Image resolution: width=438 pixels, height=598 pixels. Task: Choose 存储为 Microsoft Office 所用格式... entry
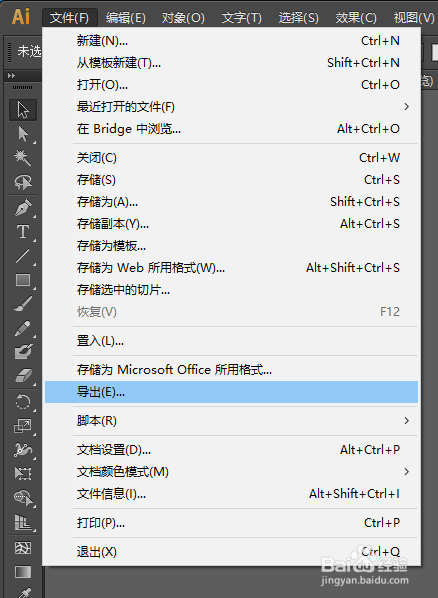[x=232, y=370]
